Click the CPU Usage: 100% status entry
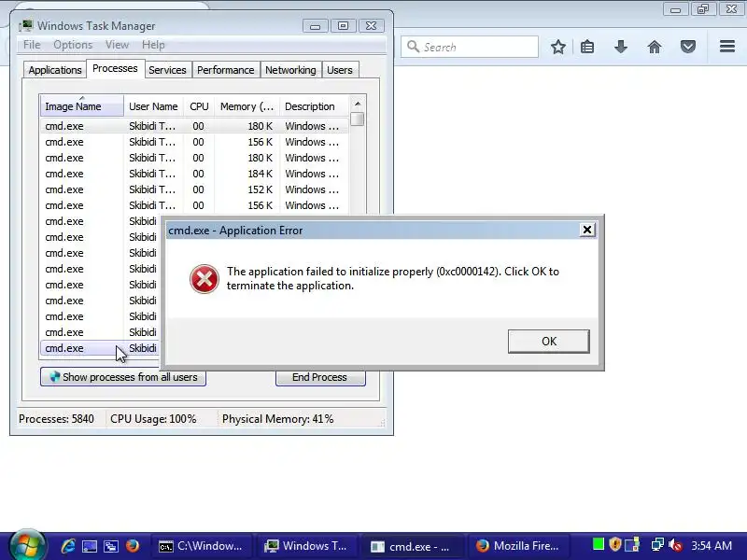This screenshot has width=747, height=560. [153, 419]
